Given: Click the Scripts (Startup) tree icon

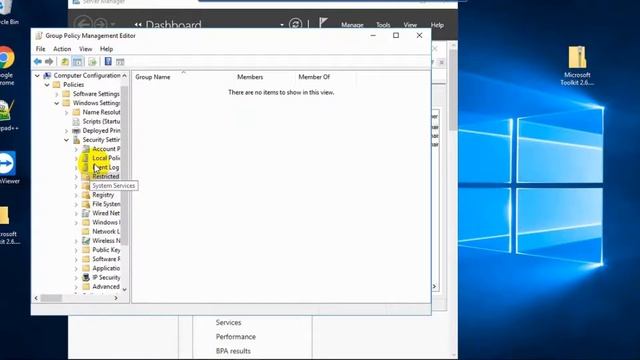Looking at the screenshot, I should pos(76,121).
